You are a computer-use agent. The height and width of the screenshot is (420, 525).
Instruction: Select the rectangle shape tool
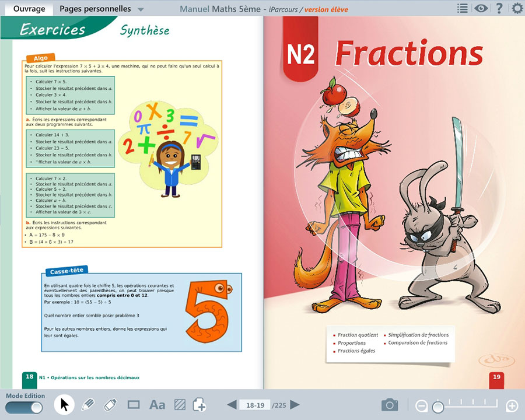(x=134, y=405)
